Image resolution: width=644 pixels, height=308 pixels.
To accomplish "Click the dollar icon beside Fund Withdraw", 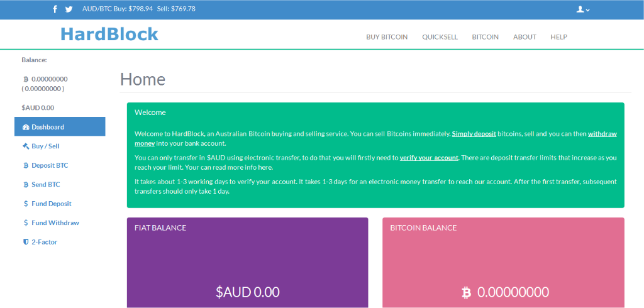I will point(26,223).
